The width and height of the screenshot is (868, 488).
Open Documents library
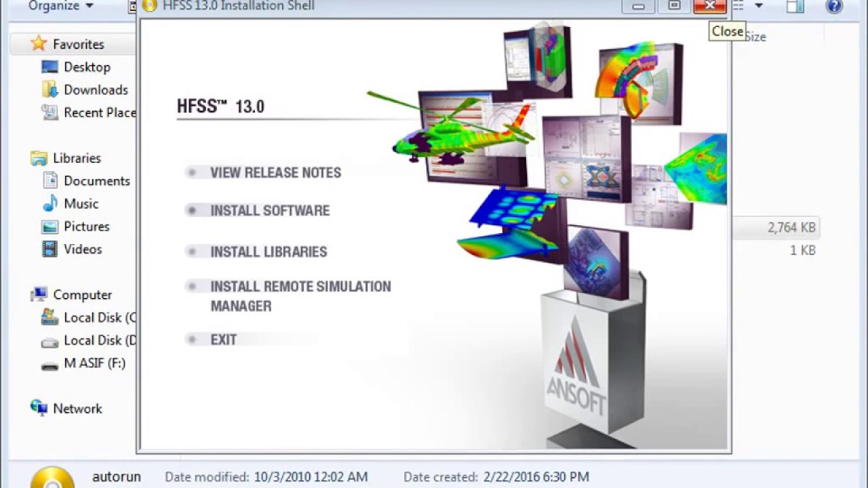tap(97, 181)
